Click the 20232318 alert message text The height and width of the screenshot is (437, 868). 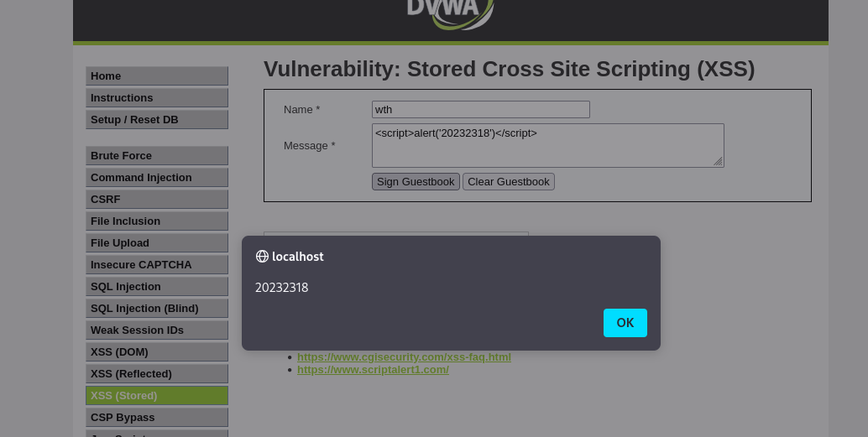[282, 288]
